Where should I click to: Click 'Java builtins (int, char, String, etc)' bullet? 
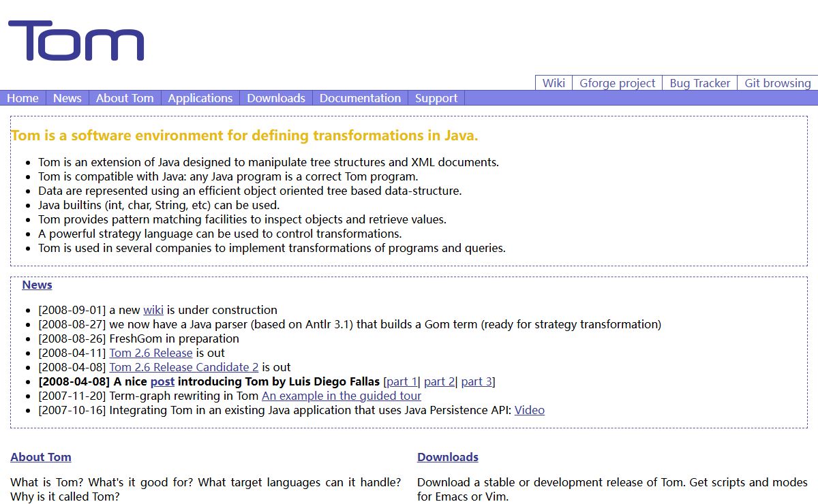(x=159, y=205)
